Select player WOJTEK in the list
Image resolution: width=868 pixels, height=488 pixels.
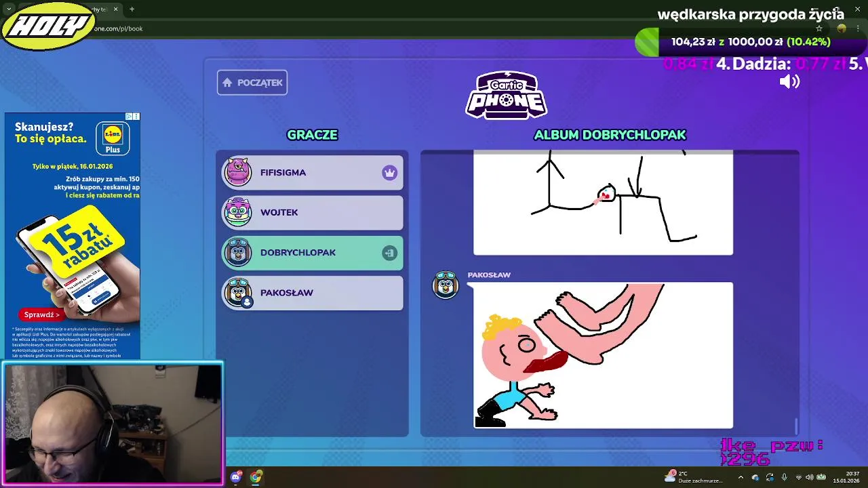pyautogui.click(x=313, y=213)
